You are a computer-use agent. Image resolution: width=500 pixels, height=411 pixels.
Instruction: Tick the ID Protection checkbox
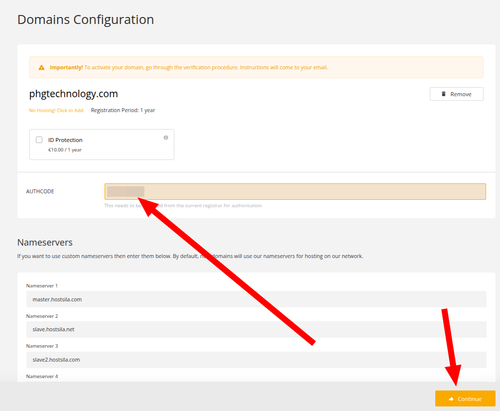39,140
